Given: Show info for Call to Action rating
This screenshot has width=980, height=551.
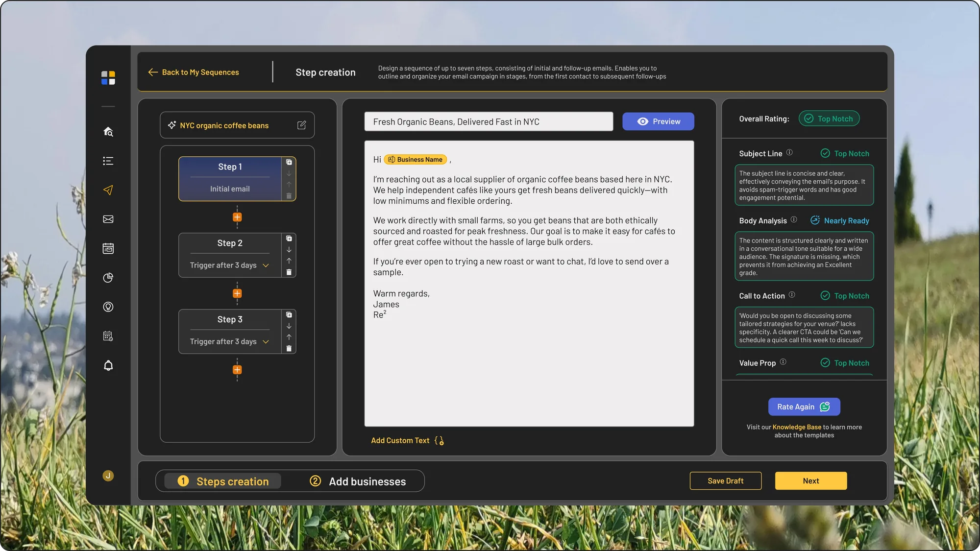Looking at the screenshot, I should pos(792,295).
